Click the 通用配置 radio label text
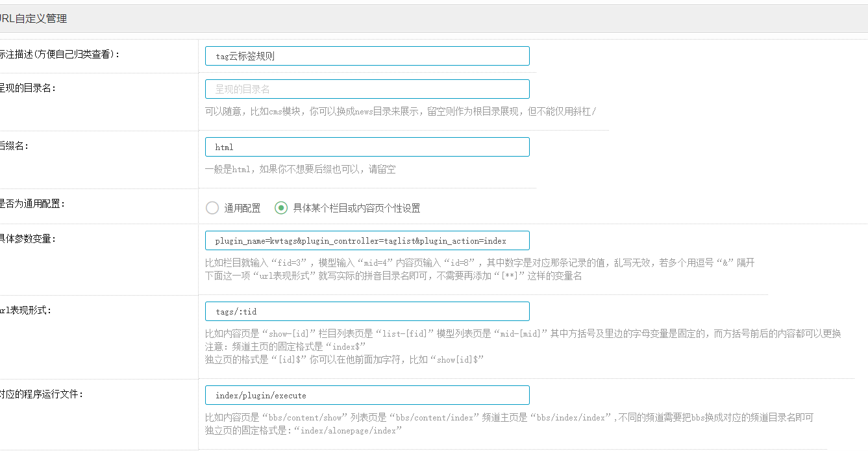This screenshot has width=868, height=451. point(242,209)
